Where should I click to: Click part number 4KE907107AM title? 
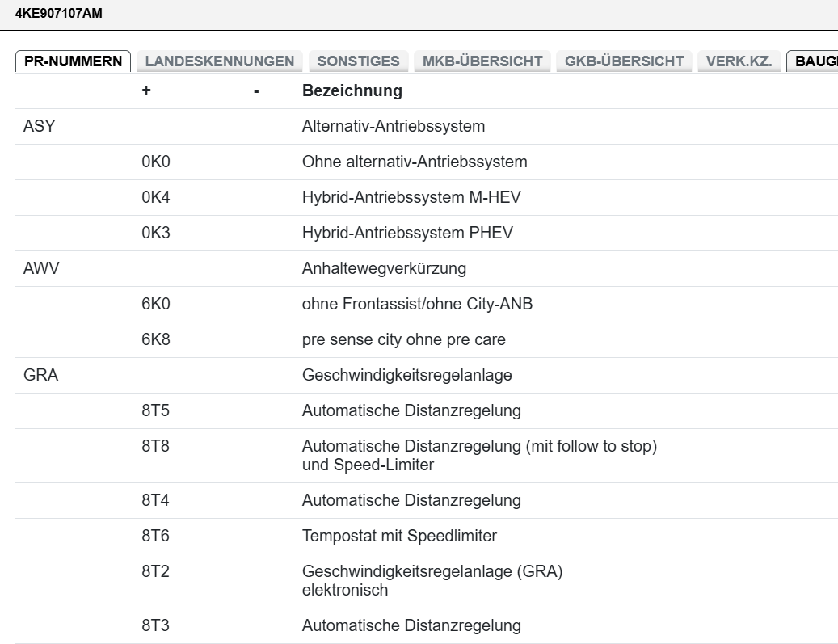pos(59,14)
